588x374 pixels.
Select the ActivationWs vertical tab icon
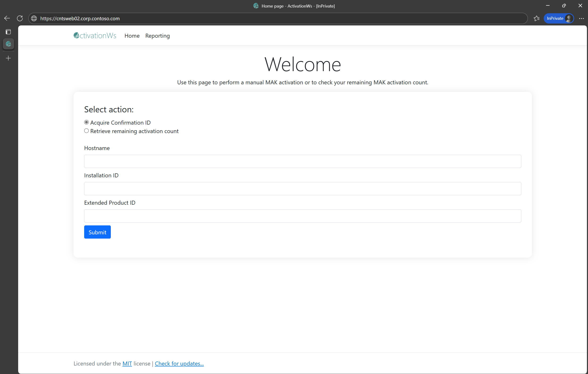pos(8,44)
